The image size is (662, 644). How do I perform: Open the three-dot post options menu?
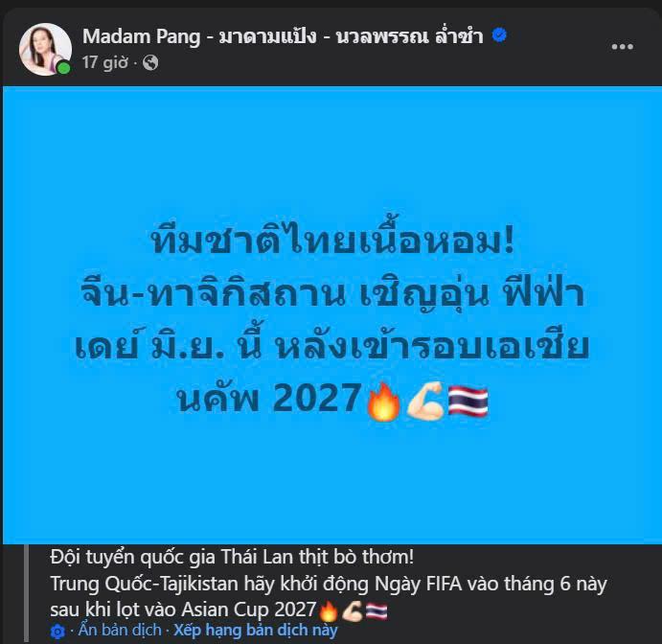pos(623,46)
